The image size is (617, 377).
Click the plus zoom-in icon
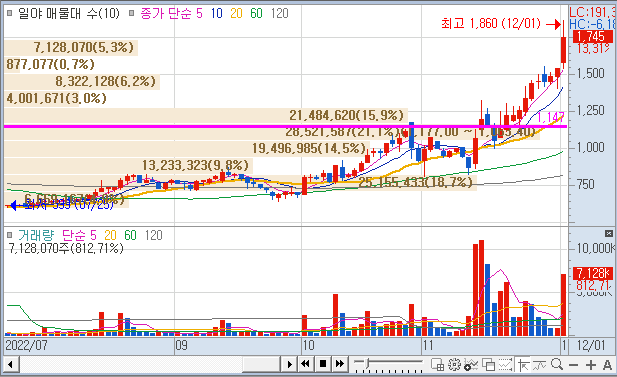tap(591, 365)
